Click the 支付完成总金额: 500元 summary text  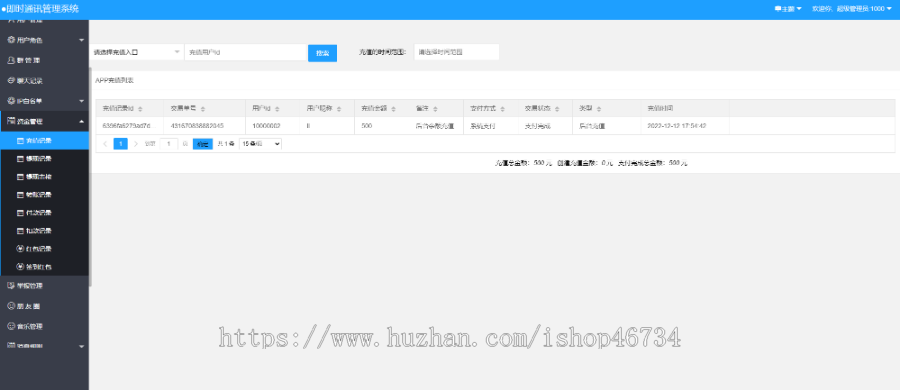653,163
